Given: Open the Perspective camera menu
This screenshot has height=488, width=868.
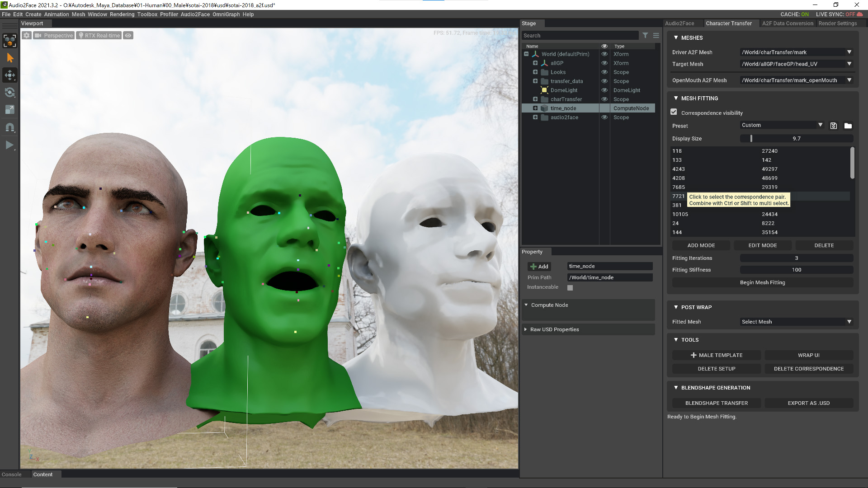Looking at the screenshot, I should (53, 35).
